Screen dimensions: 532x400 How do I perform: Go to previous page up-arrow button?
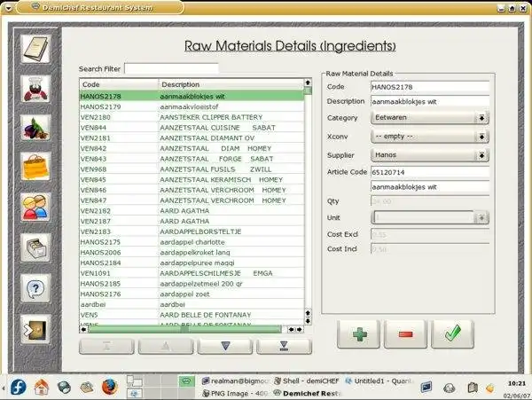(x=166, y=346)
